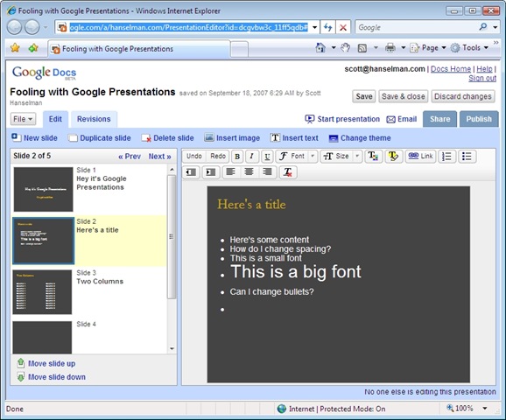Viewport: 506px width, 420px height.
Task: Open the Share tab
Action: 439,119
